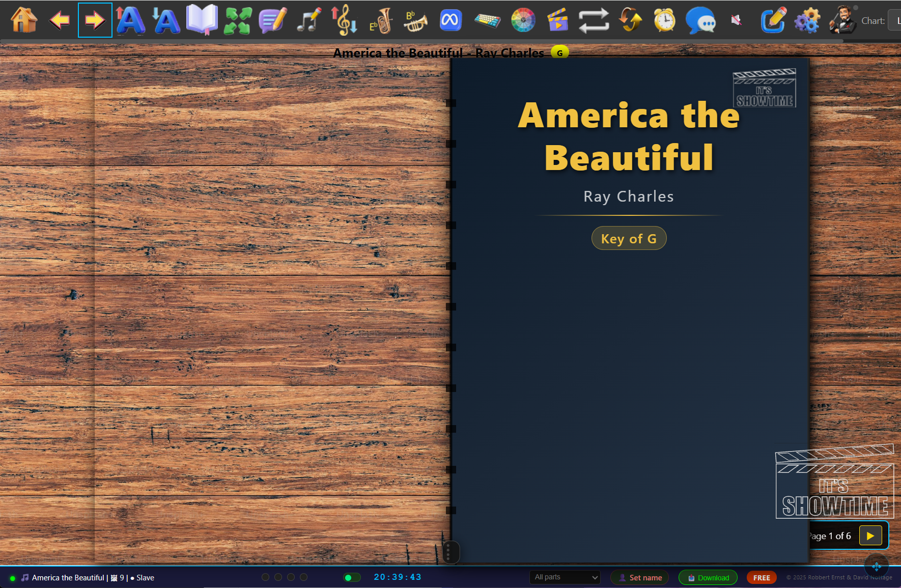Open the All parts dropdown
This screenshot has width=901, height=588.
point(565,577)
